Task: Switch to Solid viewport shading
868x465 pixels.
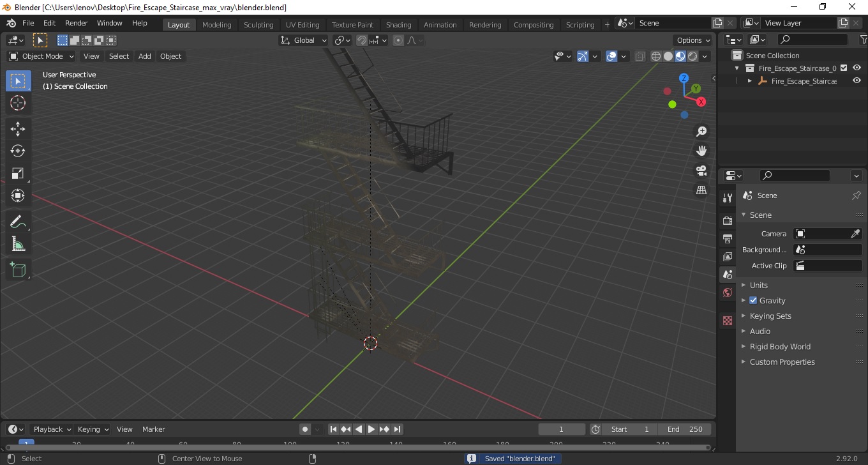Action: coord(668,56)
